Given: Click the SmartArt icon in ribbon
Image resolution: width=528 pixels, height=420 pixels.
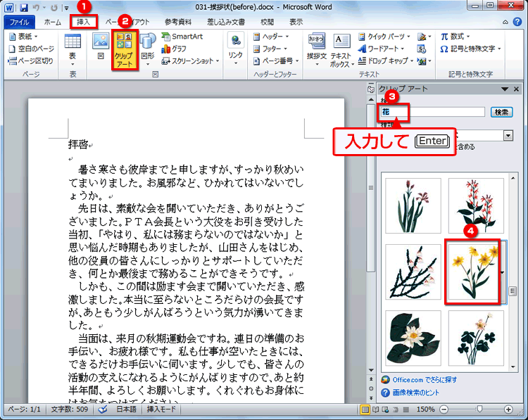Looking at the screenshot, I should (182, 37).
